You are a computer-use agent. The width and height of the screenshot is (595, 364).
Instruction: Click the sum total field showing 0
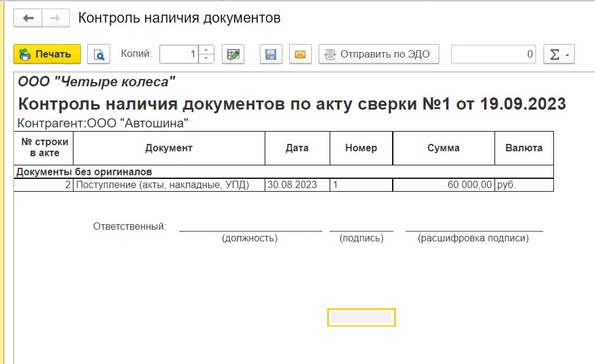[493, 55]
